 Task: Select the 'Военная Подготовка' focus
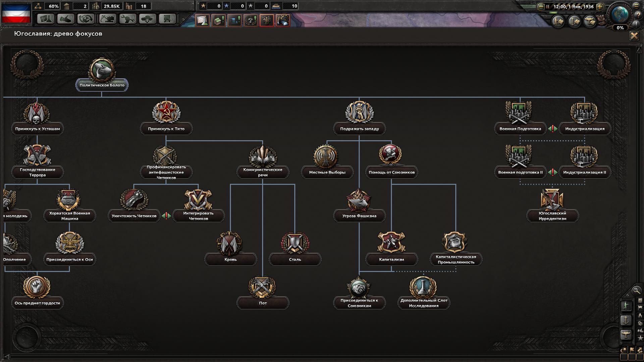click(520, 118)
